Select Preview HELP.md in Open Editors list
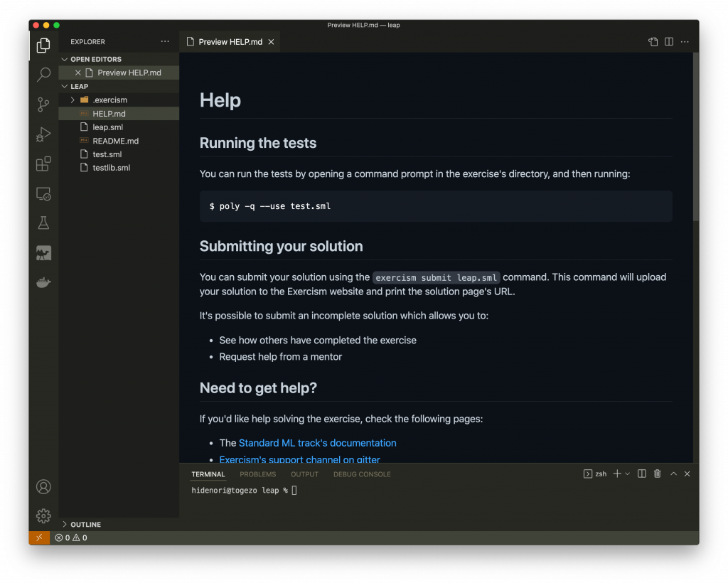Viewport: 728px width, 583px height. 119,73
